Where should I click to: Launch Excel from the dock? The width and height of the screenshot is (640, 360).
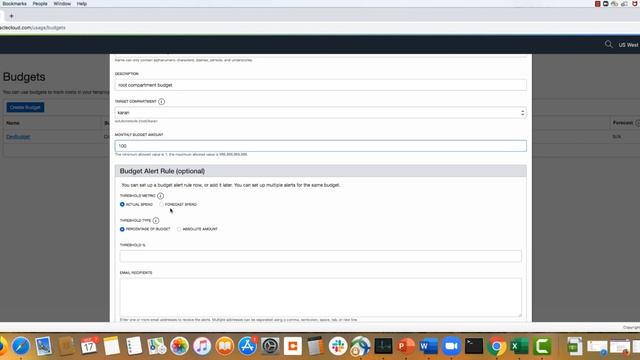click(x=519, y=346)
